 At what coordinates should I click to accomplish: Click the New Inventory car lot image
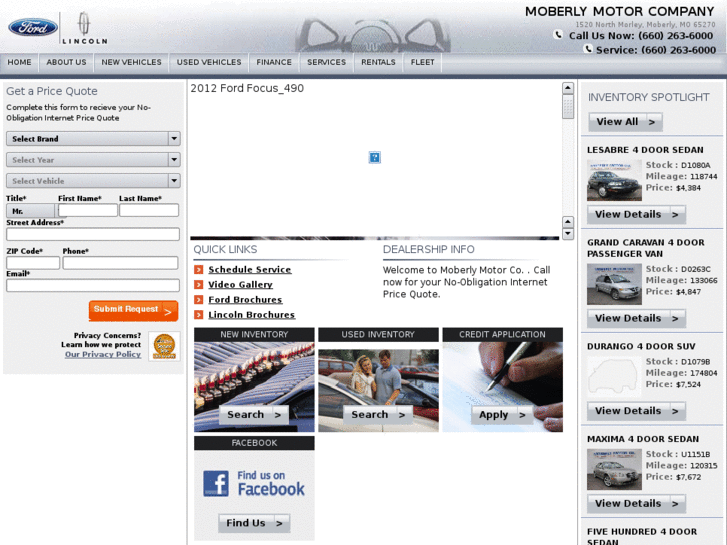[254, 387]
